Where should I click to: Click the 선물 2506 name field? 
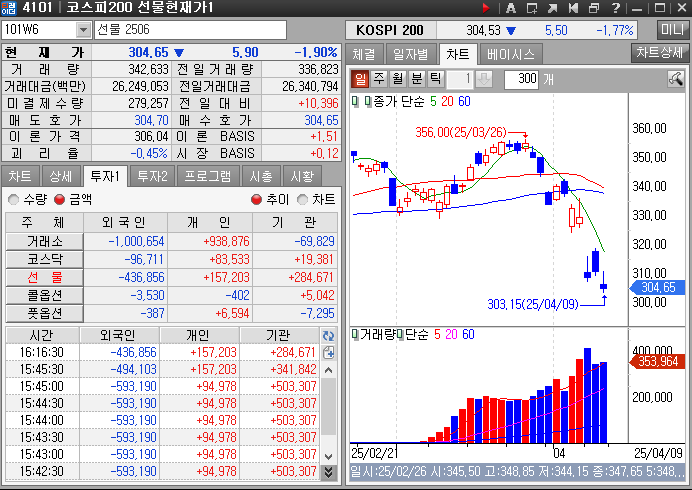click(x=190, y=30)
